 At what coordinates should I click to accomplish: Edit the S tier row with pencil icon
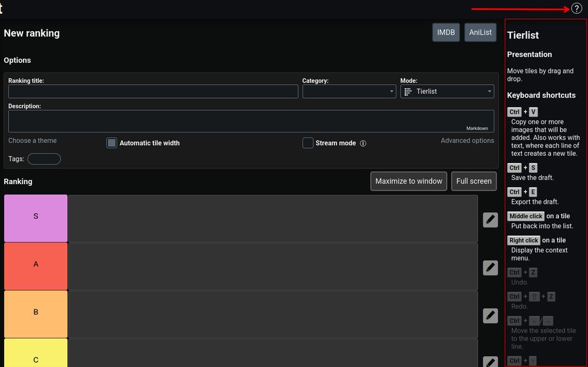point(490,219)
